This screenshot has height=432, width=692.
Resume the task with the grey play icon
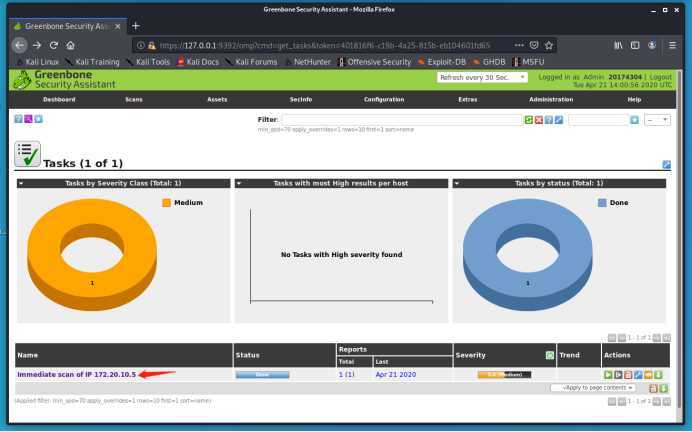618,375
